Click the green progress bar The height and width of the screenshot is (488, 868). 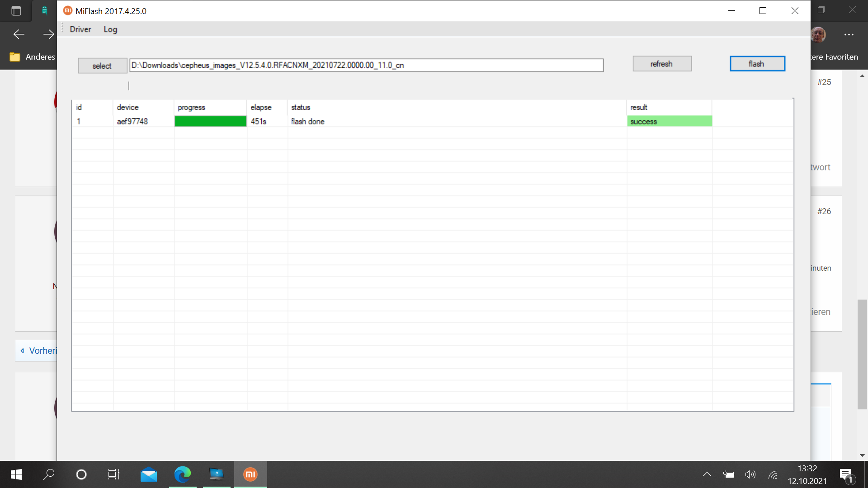(x=210, y=121)
